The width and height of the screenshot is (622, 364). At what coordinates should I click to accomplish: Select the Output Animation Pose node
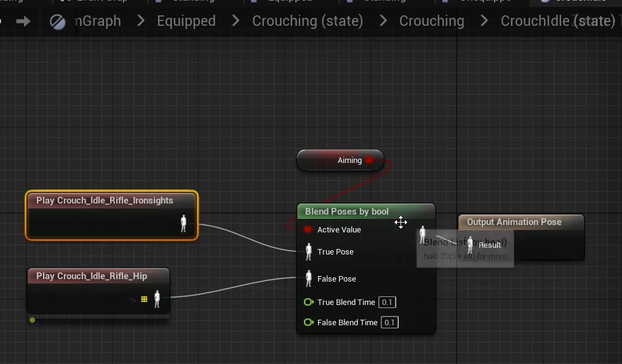click(521, 237)
